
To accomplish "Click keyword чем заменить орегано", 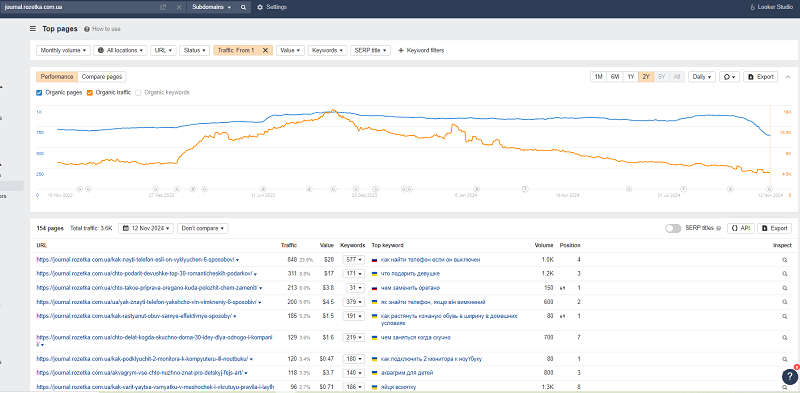I will (x=411, y=288).
